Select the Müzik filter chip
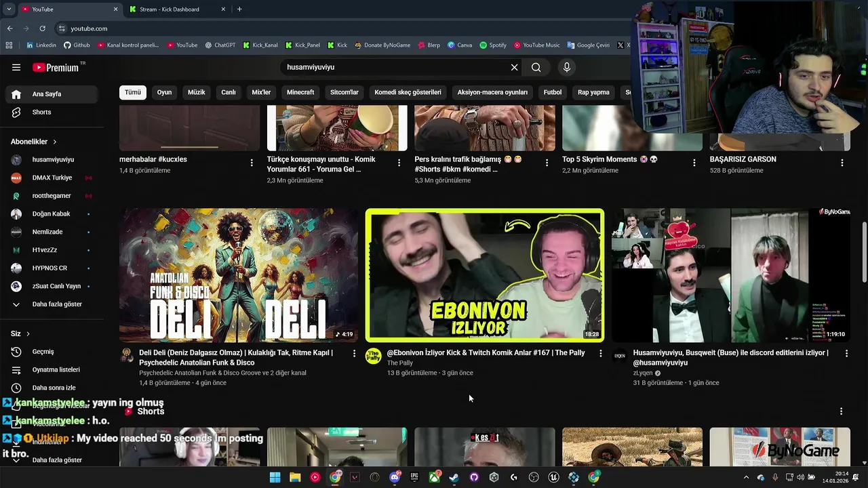The image size is (868, 488). coord(197,92)
